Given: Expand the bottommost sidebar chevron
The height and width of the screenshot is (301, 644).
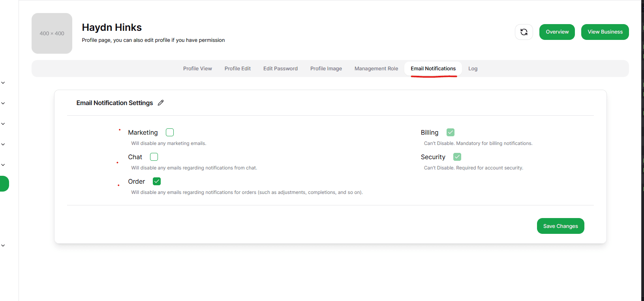Looking at the screenshot, I should pyautogui.click(x=3, y=245).
